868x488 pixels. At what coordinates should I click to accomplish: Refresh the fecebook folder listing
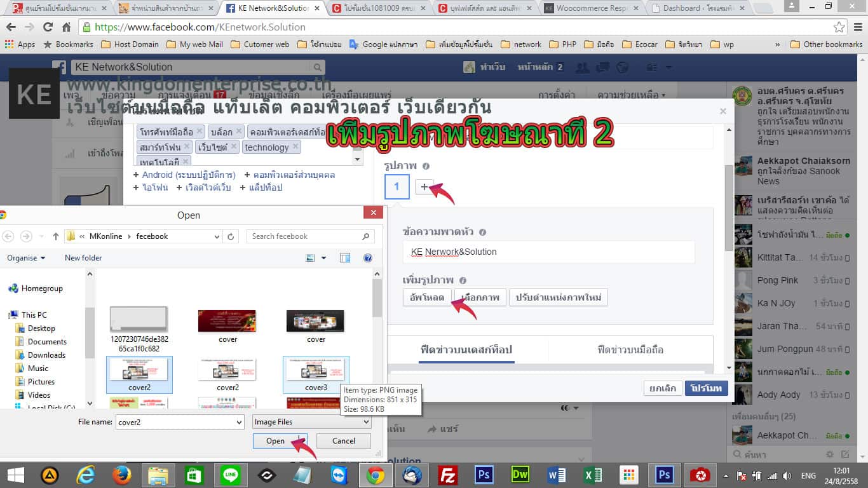[x=231, y=236]
